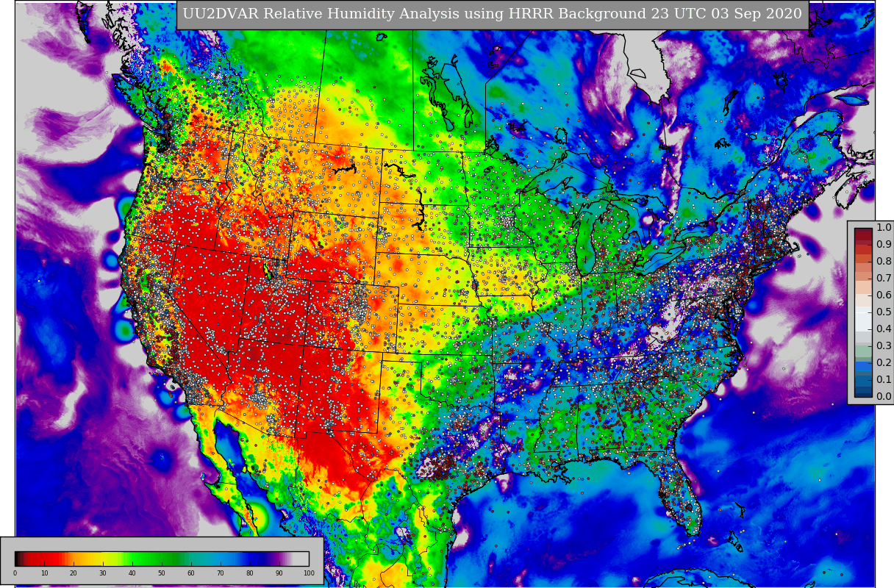Click the light blue segment above the 70 tick

point(222,559)
